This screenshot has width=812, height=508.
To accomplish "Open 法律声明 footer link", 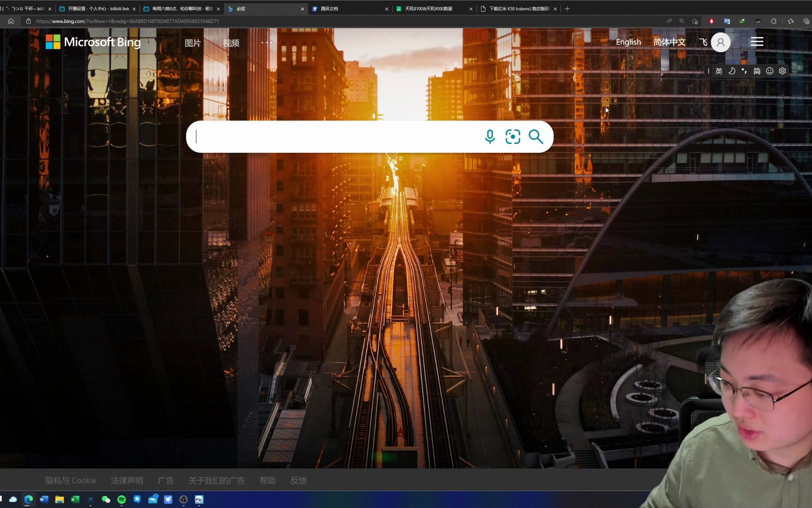I will [x=127, y=480].
